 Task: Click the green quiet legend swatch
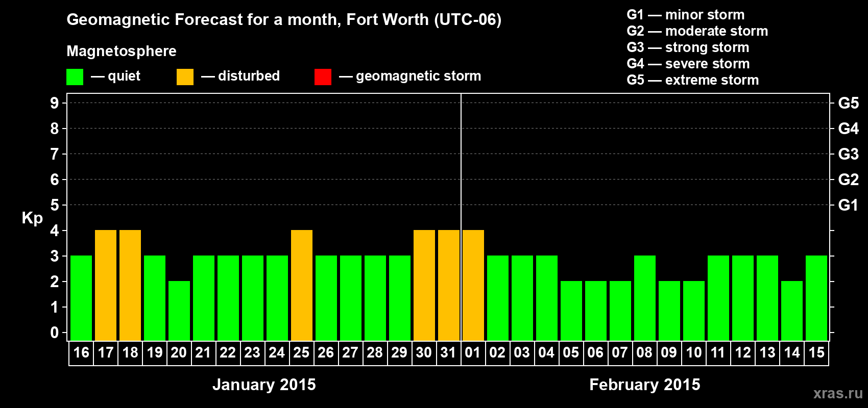tap(75, 77)
